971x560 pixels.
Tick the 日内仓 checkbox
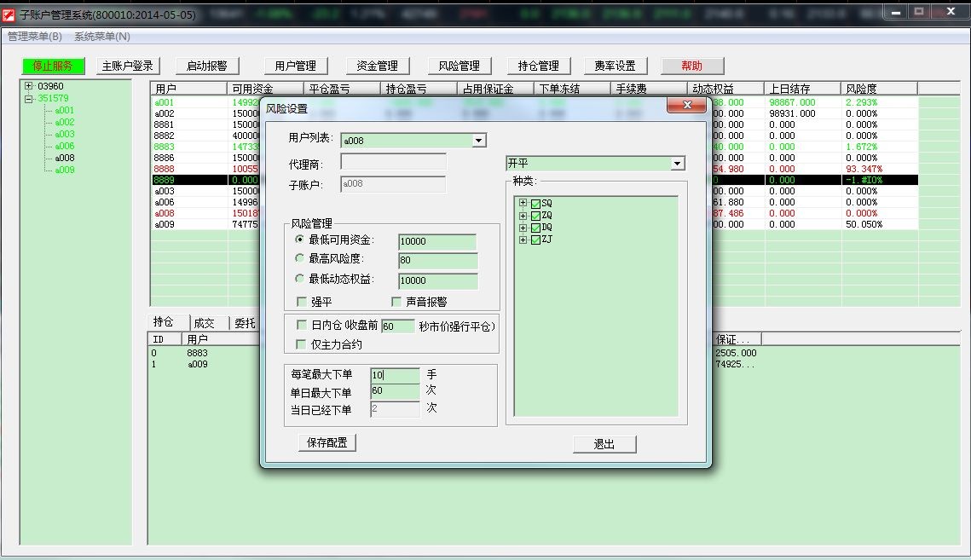tap(302, 325)
